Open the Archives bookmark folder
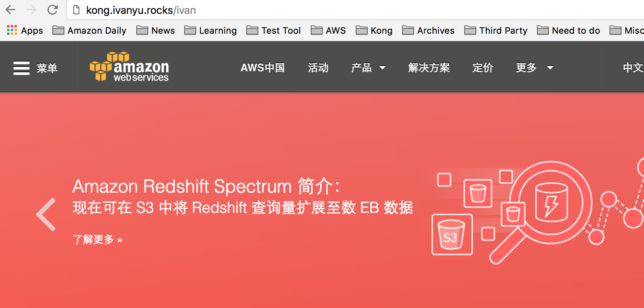Screen dimensions: 644x308 (428, 30)
